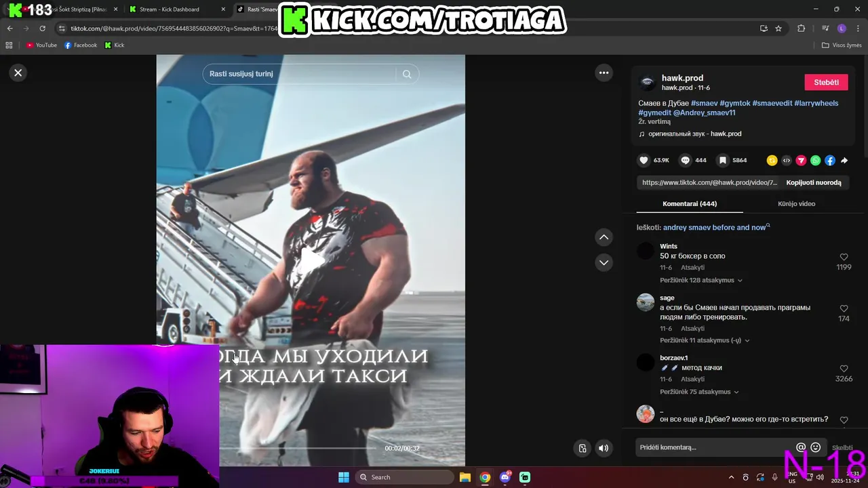
Task: Open YouTube bookmark in bookmarks bar
Action: click(41, 45)
